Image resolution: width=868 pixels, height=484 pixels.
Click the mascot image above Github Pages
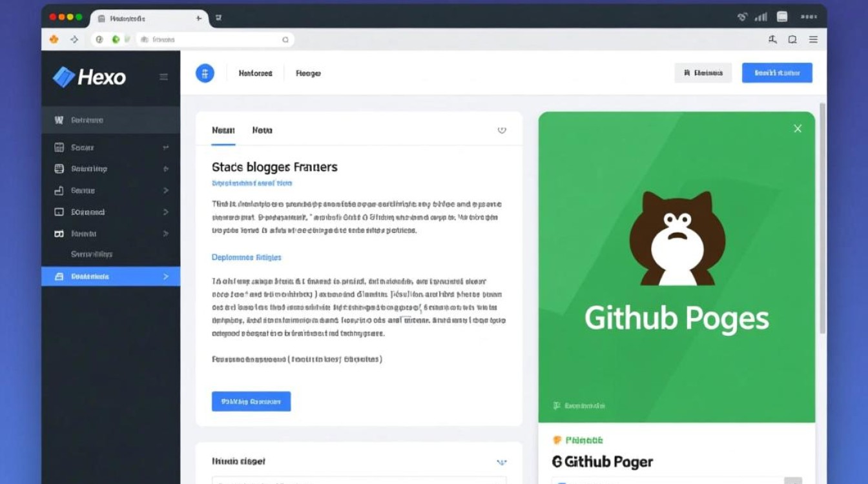tap(677, 237)
